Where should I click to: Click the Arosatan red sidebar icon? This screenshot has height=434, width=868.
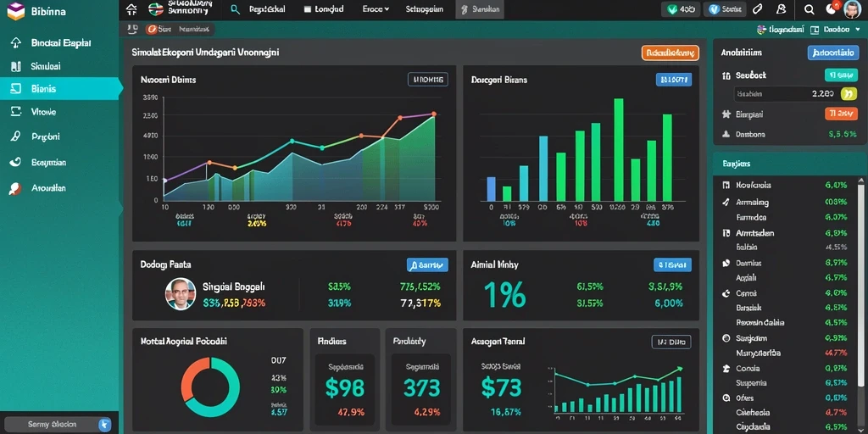click(15, 188)
